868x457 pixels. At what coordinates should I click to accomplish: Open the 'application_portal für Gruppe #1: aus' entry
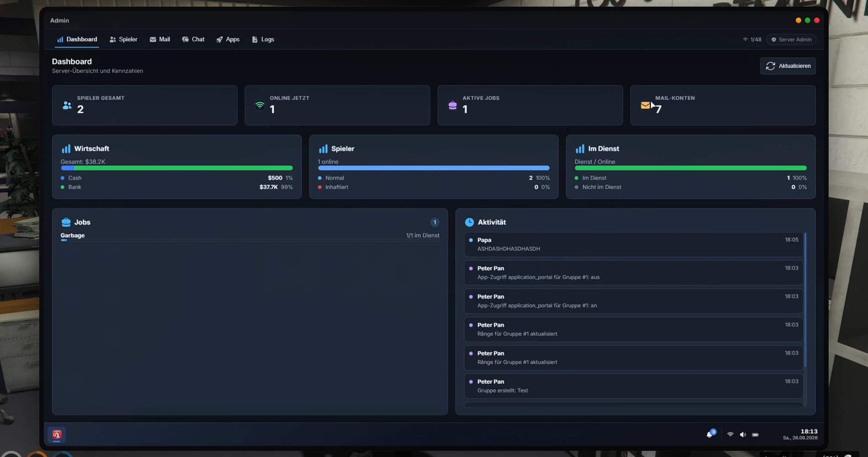tap(634, 272)
